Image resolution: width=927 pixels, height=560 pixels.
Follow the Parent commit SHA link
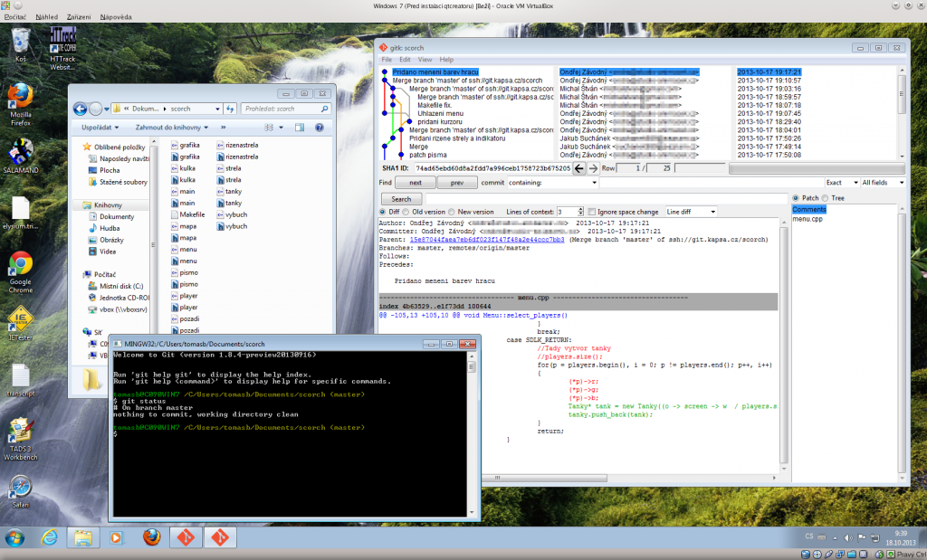pyautogui.click(x=486, y=240)
